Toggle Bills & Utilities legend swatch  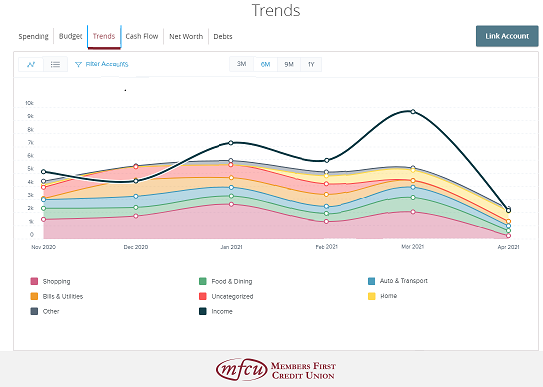click(34, 296)
